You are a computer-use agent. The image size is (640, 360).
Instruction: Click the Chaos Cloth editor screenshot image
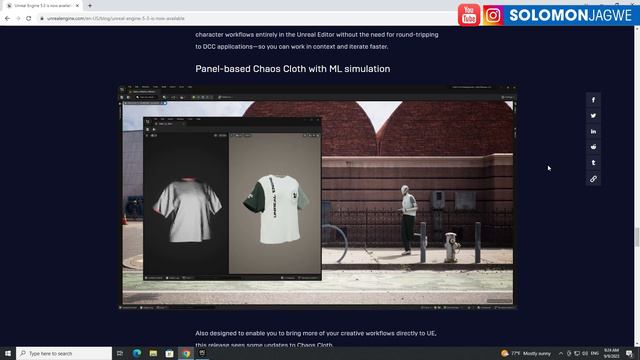tap(318, 197)
